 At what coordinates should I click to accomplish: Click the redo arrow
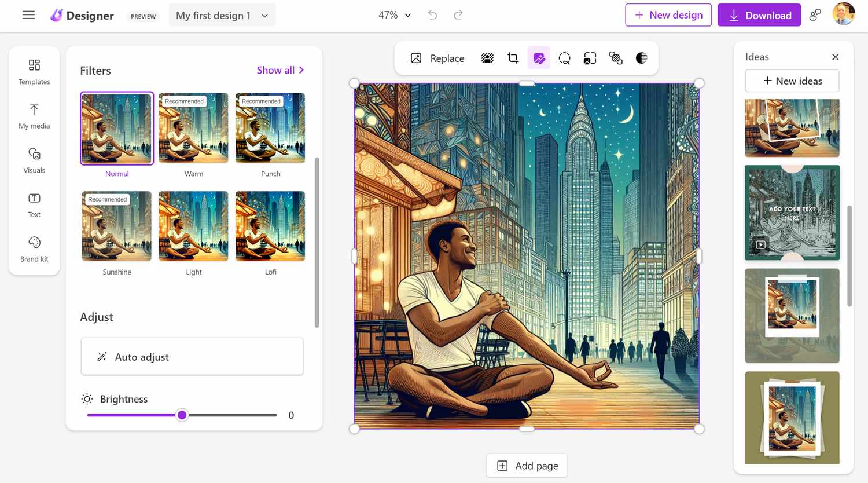[458, 15]
